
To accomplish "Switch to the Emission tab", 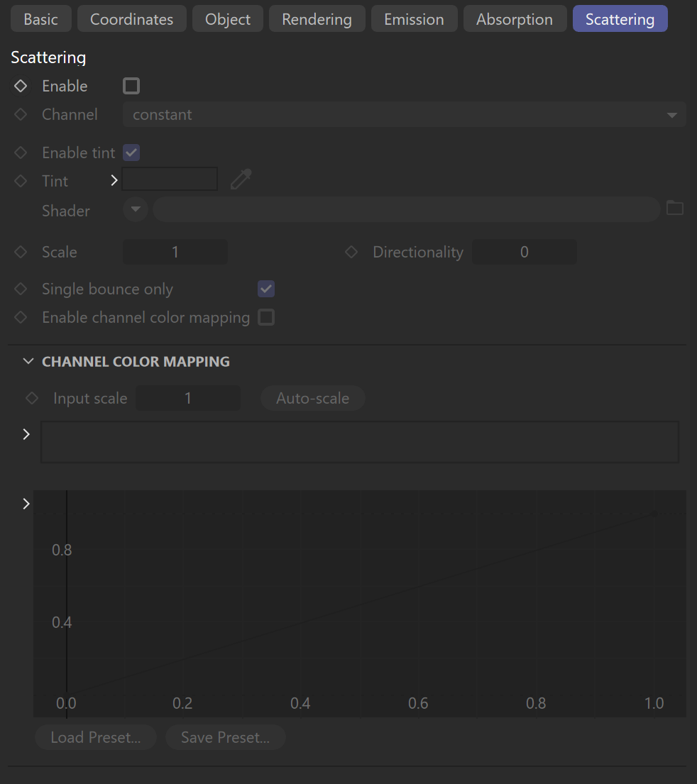I will pos(414,19).
